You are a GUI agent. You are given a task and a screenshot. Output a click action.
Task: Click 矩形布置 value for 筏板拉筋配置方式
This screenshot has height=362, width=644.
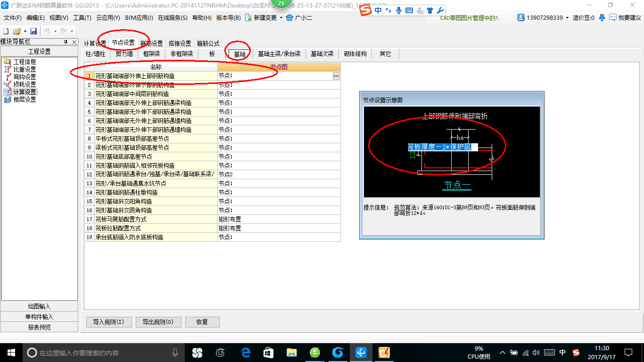coord(279,228)
